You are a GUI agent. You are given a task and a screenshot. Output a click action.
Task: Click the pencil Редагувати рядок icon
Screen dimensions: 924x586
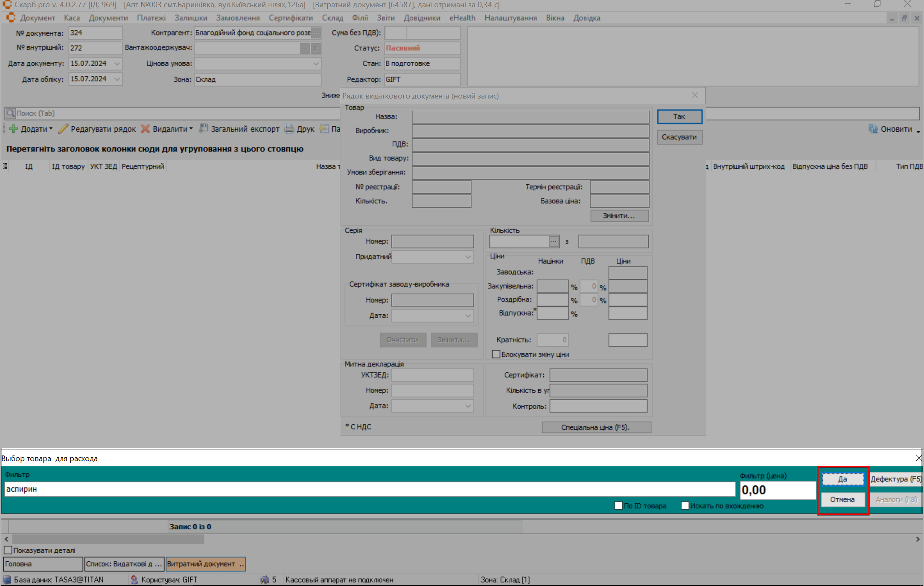[x=63, y=129]
